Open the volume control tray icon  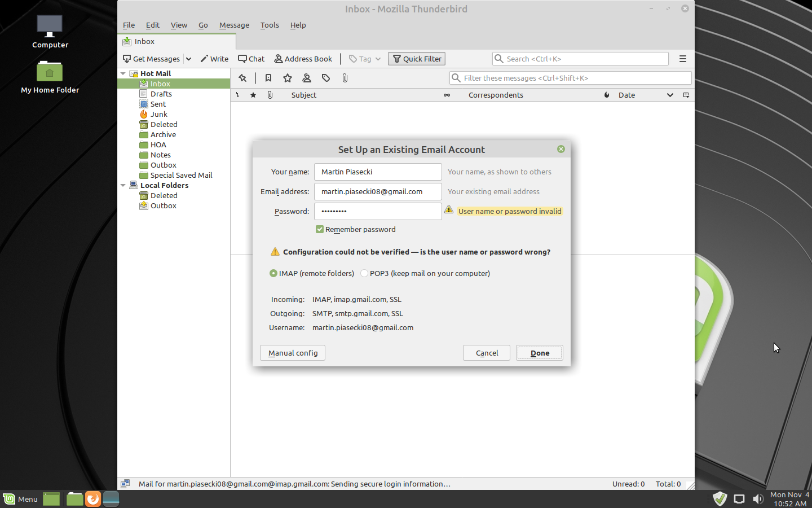coord(758,499)
